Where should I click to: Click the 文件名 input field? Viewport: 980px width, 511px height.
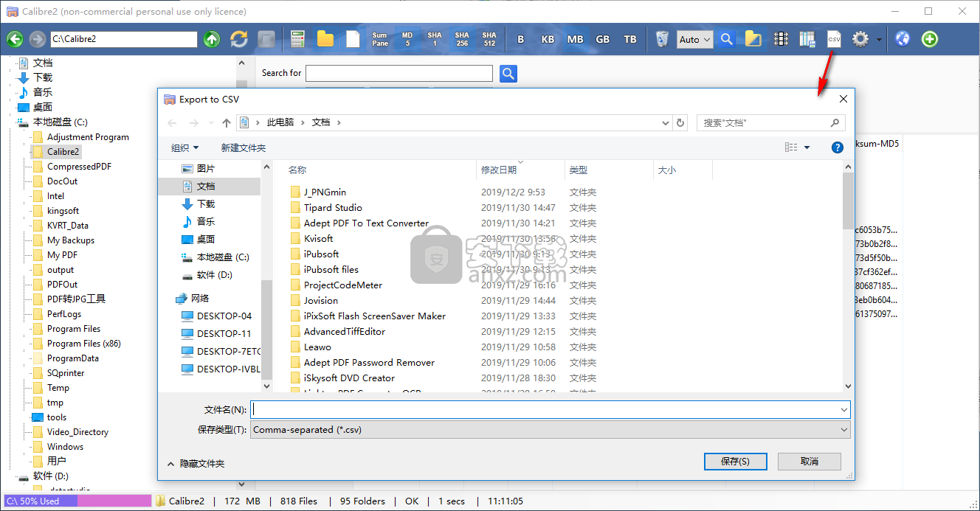[x=551, y=409]
